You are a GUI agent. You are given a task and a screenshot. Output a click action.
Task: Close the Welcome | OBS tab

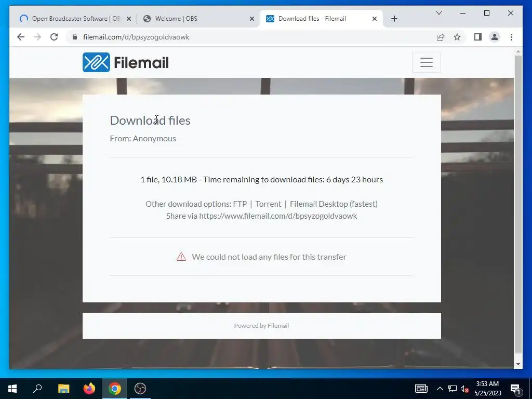[252, 19]
